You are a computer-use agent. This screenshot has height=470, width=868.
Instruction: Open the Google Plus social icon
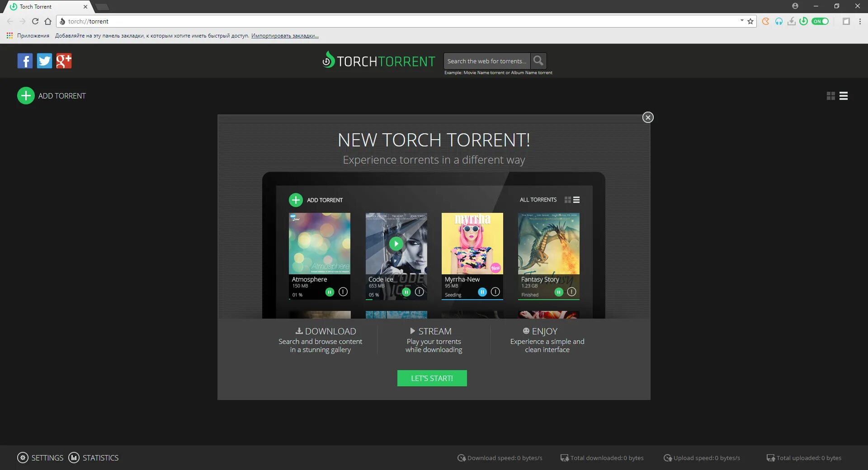click(64, 61)
